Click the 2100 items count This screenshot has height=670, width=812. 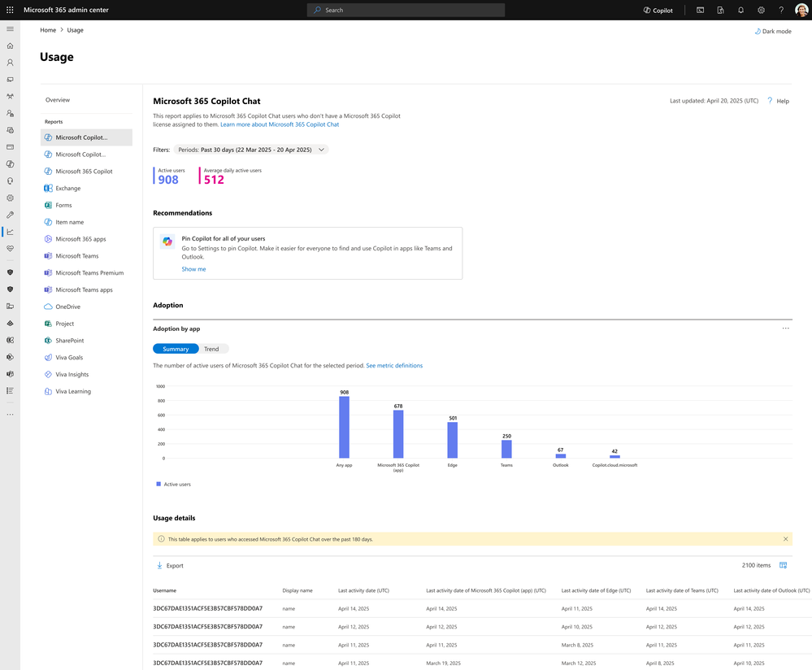[x=756, y=565]
